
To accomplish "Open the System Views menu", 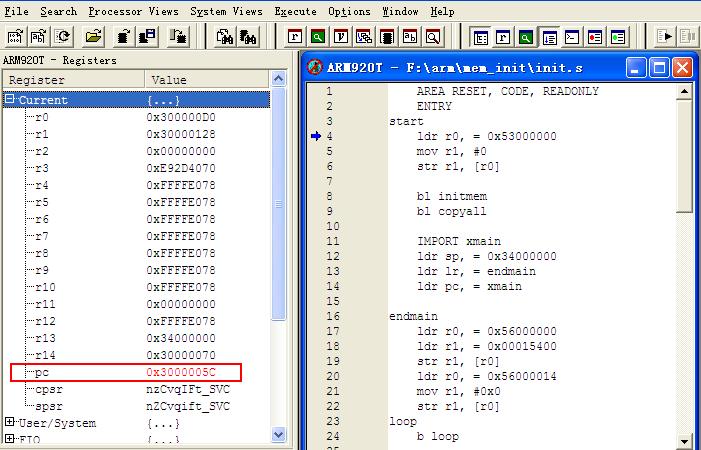I will pyautogui.click(x=226, y=11).
